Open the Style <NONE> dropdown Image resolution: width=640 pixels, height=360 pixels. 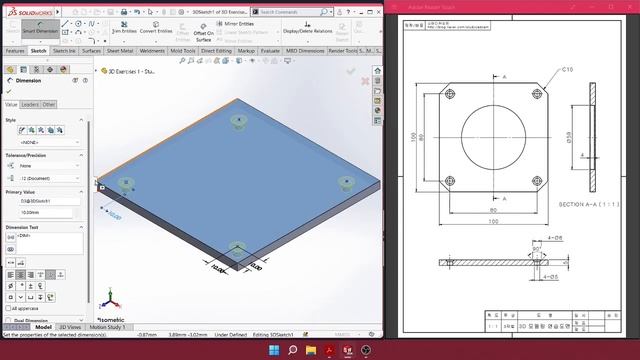point(49,142)
